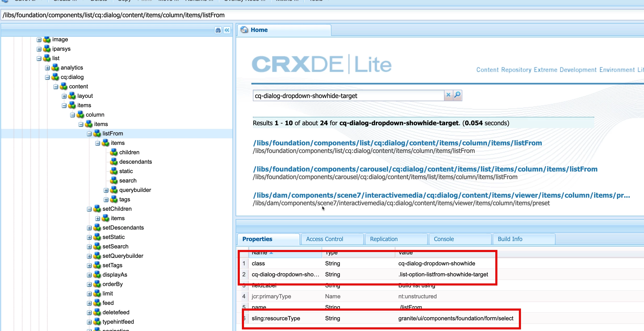
Task: Open the scene7 interactivemedia result link
Action: coord(441,195)
